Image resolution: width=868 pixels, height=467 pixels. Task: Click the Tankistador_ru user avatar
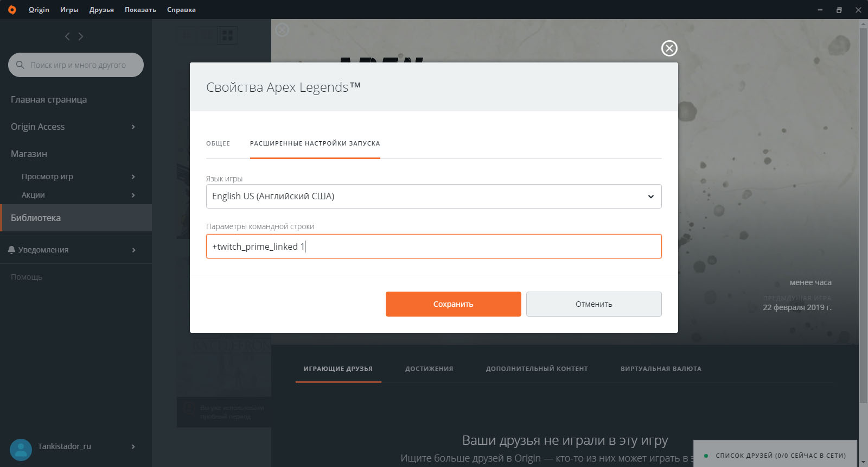coord(21,450)
